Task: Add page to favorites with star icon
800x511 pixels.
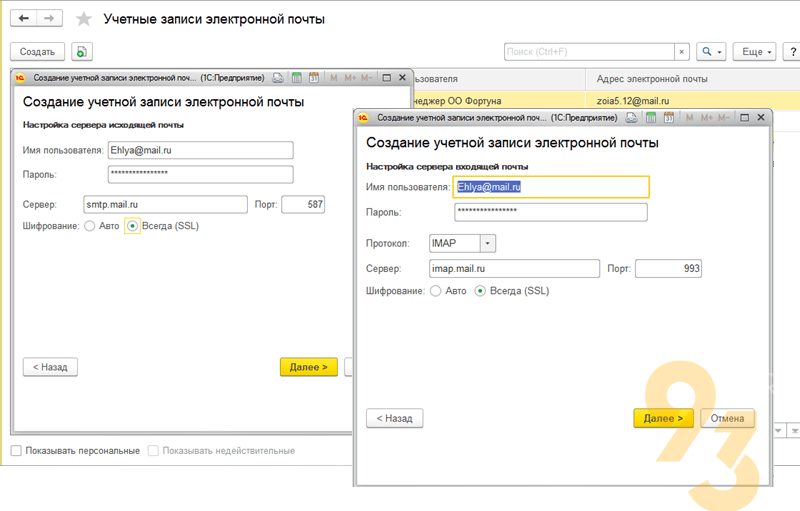Action: [x=84, y=19]
